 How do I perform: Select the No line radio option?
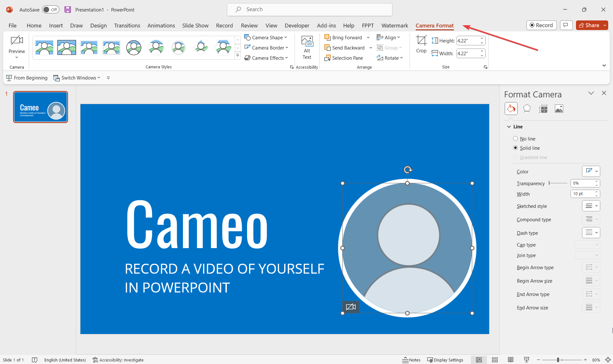(x=515, y=139)
